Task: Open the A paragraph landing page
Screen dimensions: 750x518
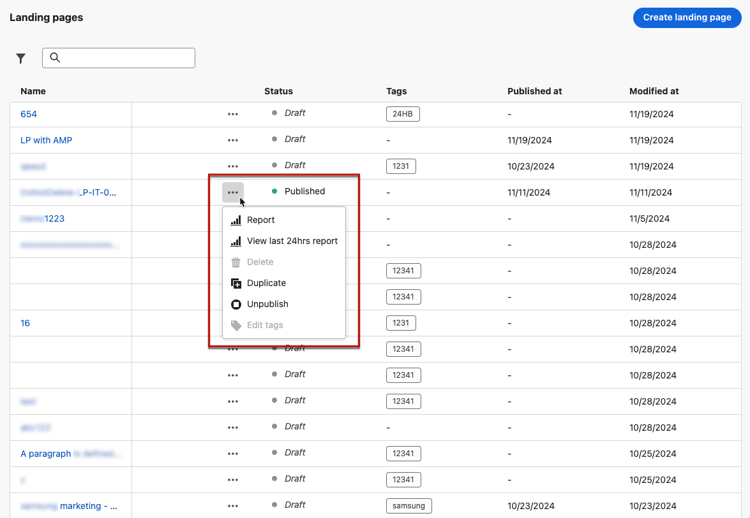Action: coord(69,453)
